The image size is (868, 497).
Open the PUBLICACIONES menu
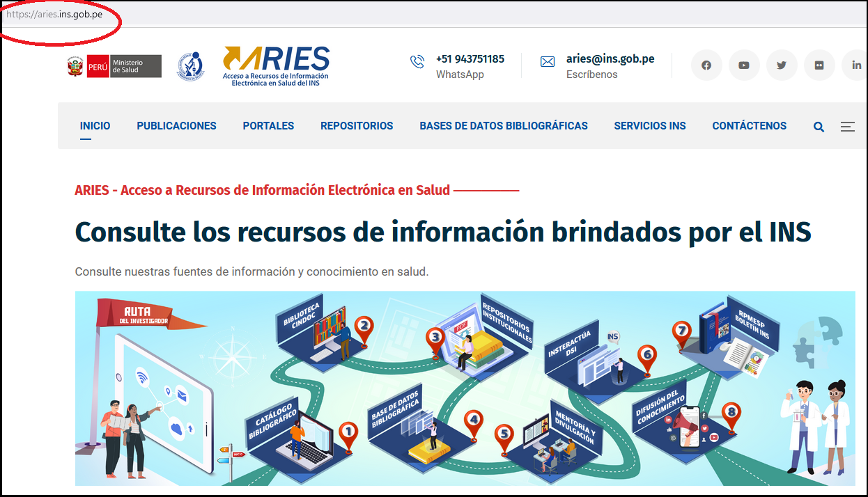point(176,126)
